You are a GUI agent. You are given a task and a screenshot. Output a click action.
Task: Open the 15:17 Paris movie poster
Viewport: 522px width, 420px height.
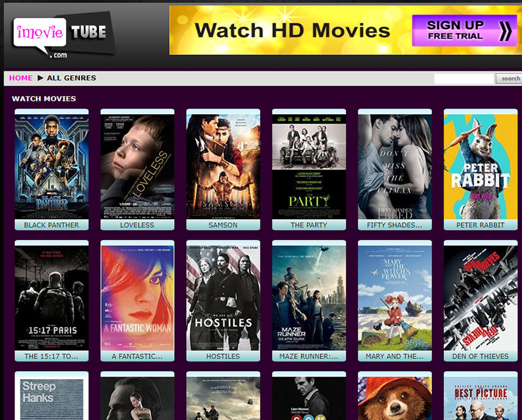[x=52, y=298]
